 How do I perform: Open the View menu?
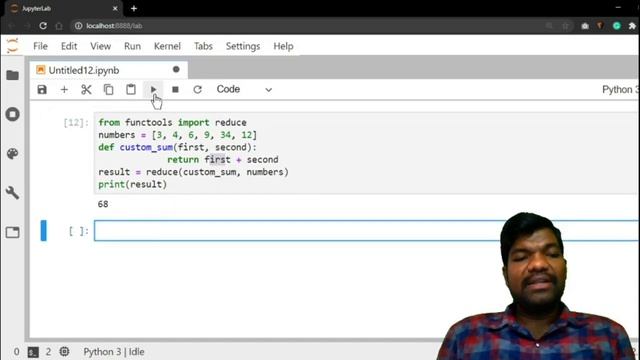point(100,46)
